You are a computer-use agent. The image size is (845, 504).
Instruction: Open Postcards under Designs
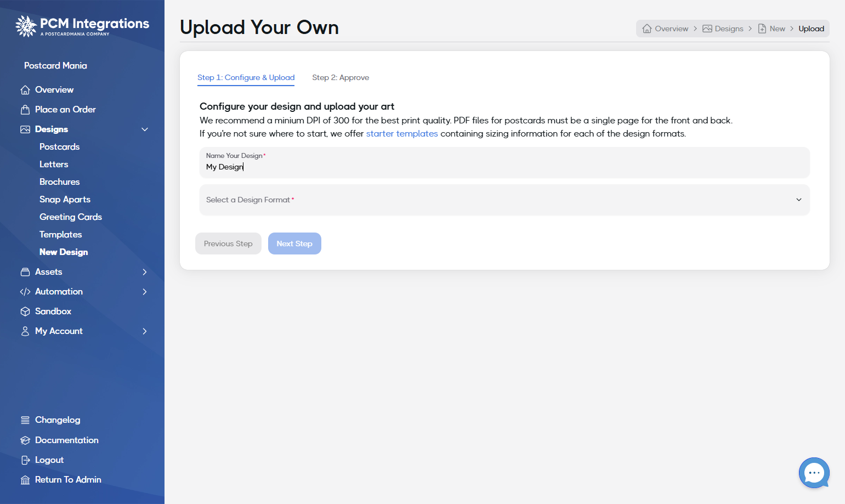59,147
